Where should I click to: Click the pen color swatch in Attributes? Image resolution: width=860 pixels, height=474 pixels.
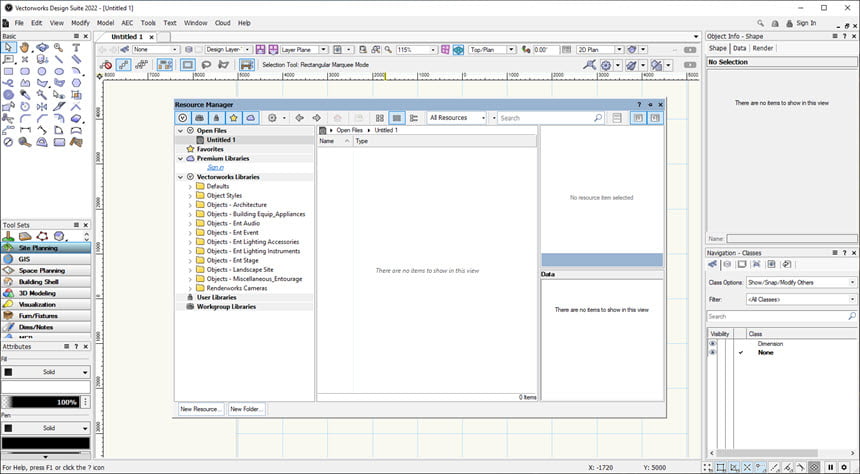tap(46, 443)
